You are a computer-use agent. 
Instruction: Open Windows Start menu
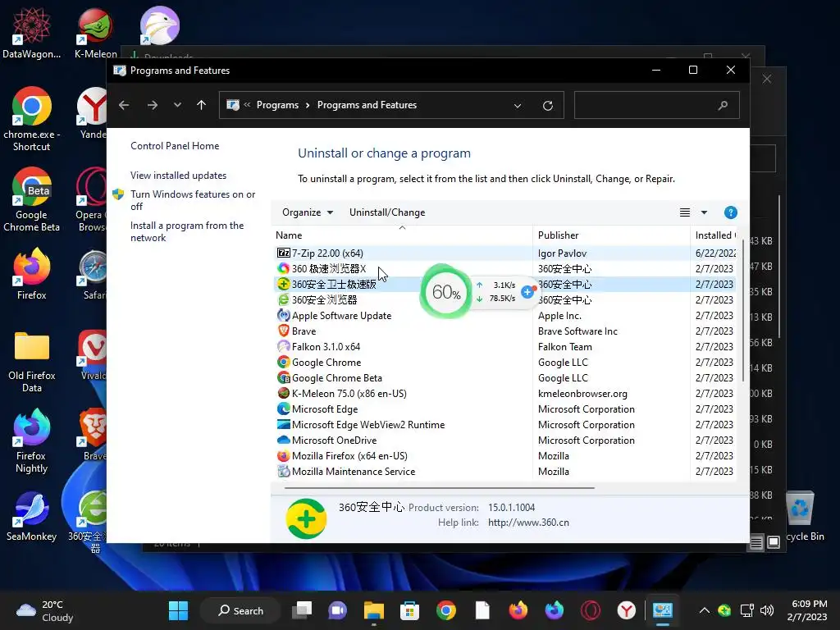178,610
